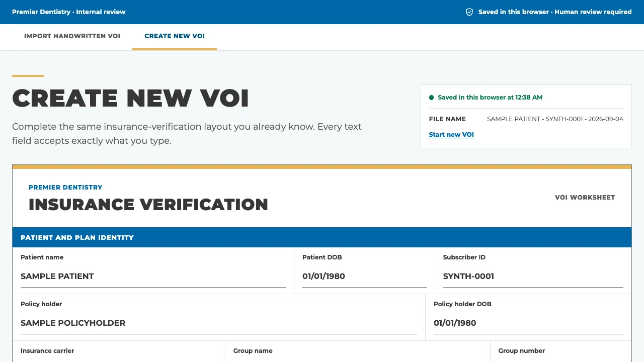Click the green saved status dot
The image size is (644, 362).
[431, 98]
